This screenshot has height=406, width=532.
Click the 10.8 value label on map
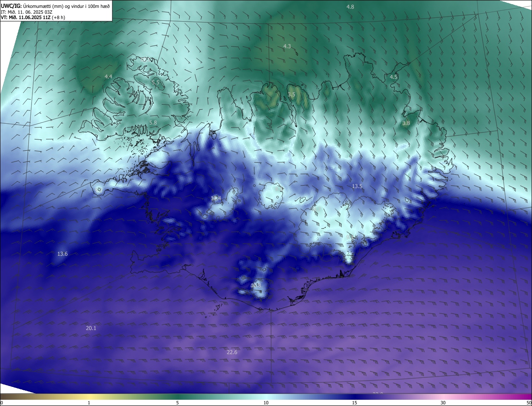point(256,285)
